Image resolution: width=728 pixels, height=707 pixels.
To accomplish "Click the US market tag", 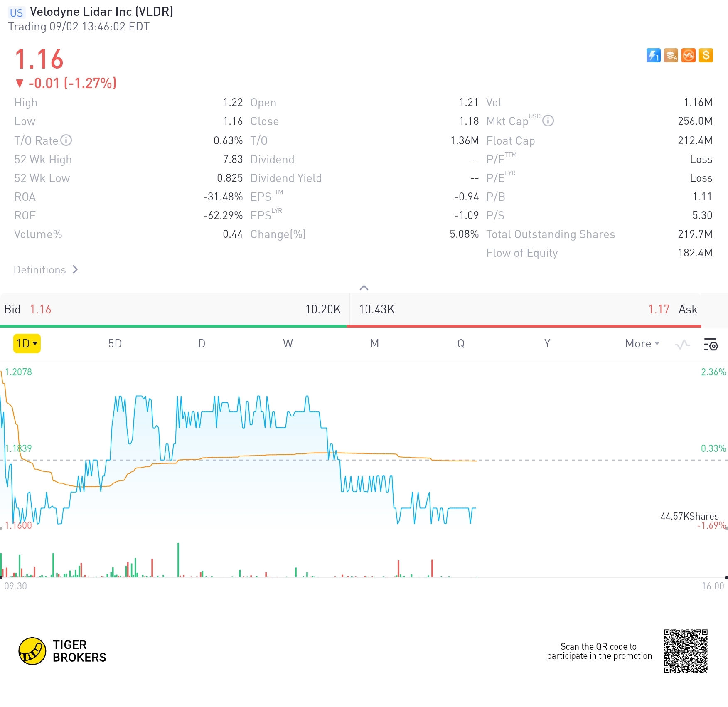I will [x=17, y=12].
